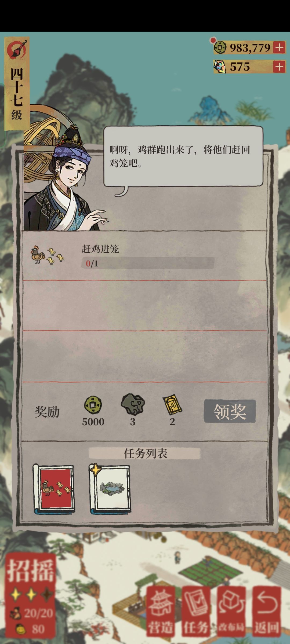The image size is (290, 644).
Task: Claim reward with 领奖 button
Action: (230, 411)
